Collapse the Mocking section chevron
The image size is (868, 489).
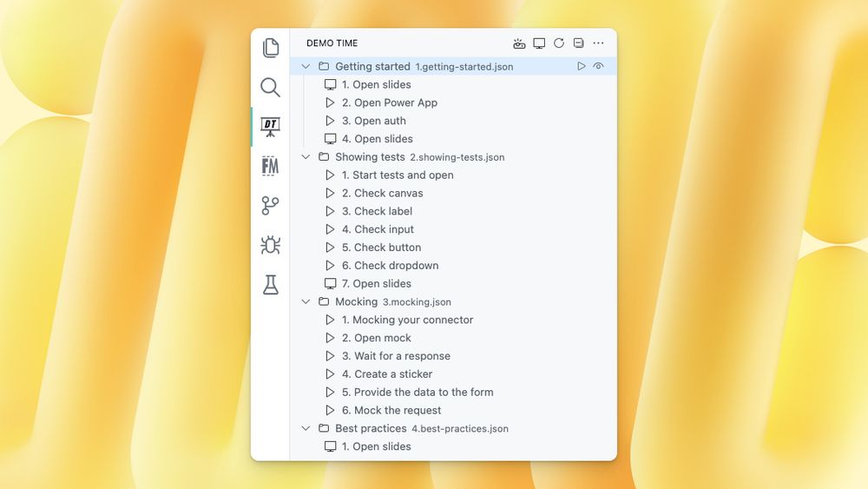pos(306,301)
